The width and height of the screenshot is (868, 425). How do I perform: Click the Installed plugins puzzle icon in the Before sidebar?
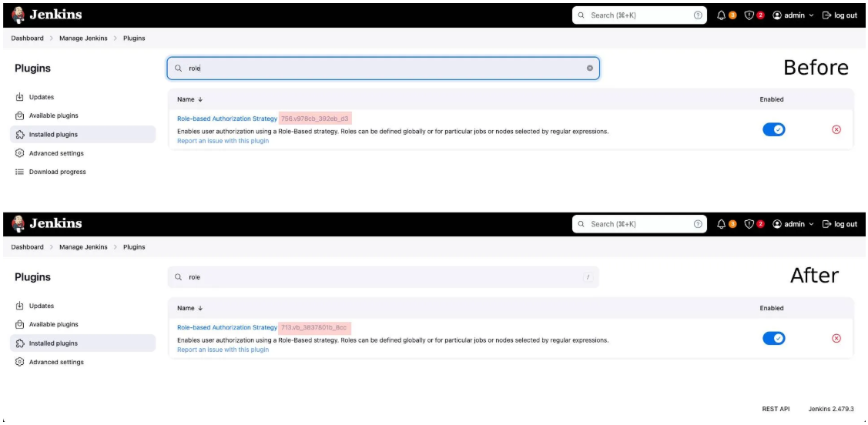pos(19,135)
